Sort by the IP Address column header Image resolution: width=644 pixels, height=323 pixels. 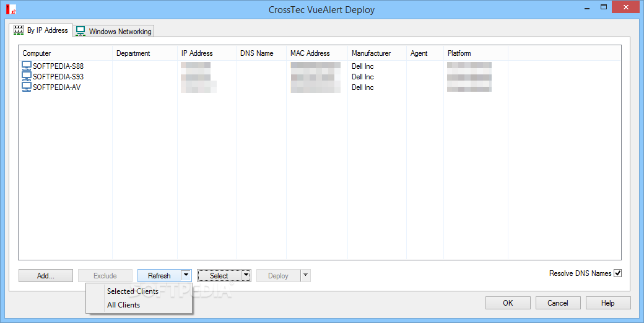[207, 53]
